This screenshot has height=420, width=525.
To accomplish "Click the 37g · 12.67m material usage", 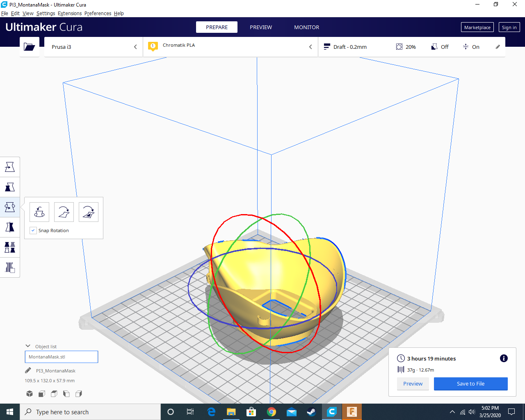I will pos(420,370).
